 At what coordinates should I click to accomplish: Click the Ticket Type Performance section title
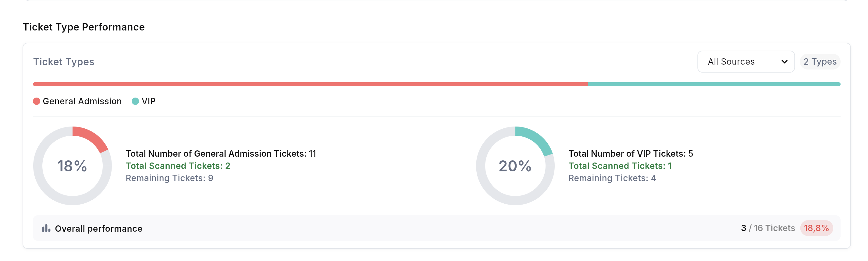click(x=84, y=27)
